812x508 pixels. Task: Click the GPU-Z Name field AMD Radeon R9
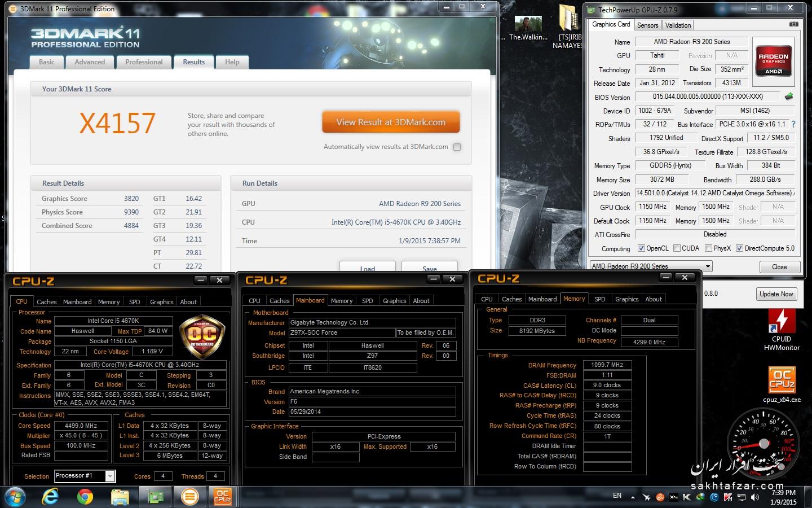tap(692, 42)
